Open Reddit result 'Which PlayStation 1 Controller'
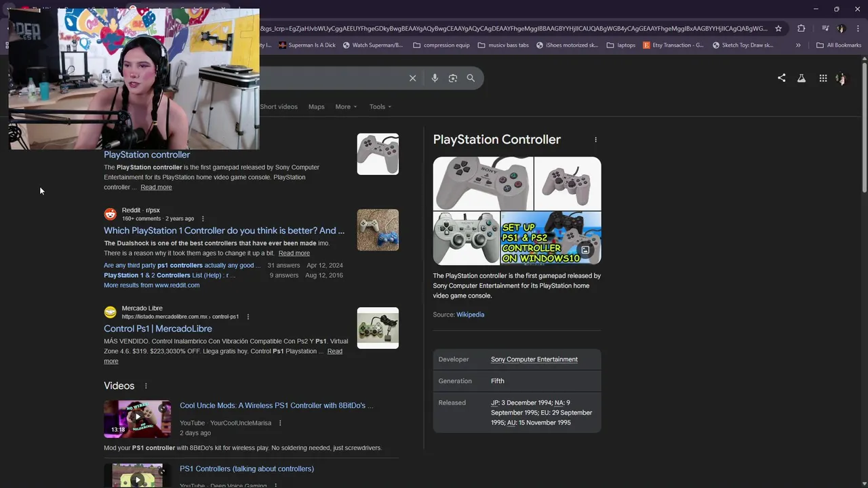The image size is (868, 488). [224, 230]
